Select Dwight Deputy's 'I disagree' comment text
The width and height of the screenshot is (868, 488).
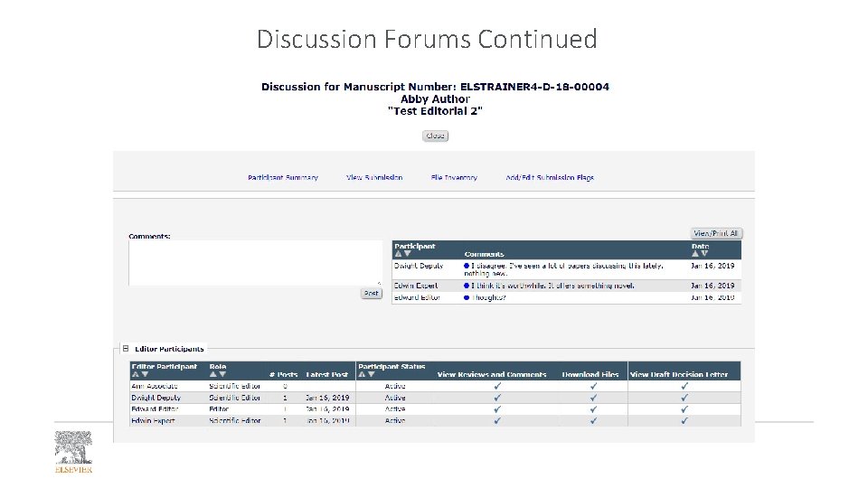[x=563, y=269]
